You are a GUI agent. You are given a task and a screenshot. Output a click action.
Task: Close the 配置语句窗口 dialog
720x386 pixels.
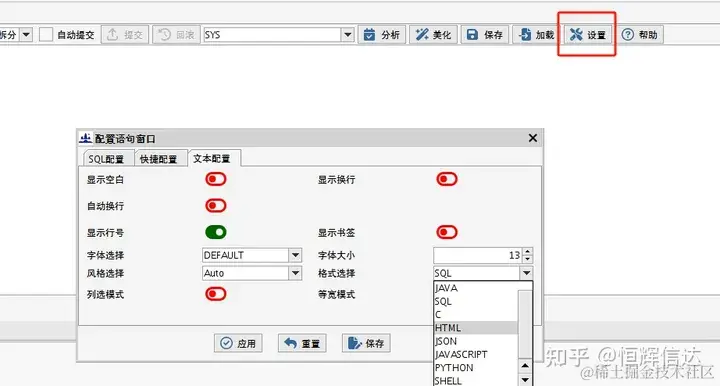pos(533,138)
